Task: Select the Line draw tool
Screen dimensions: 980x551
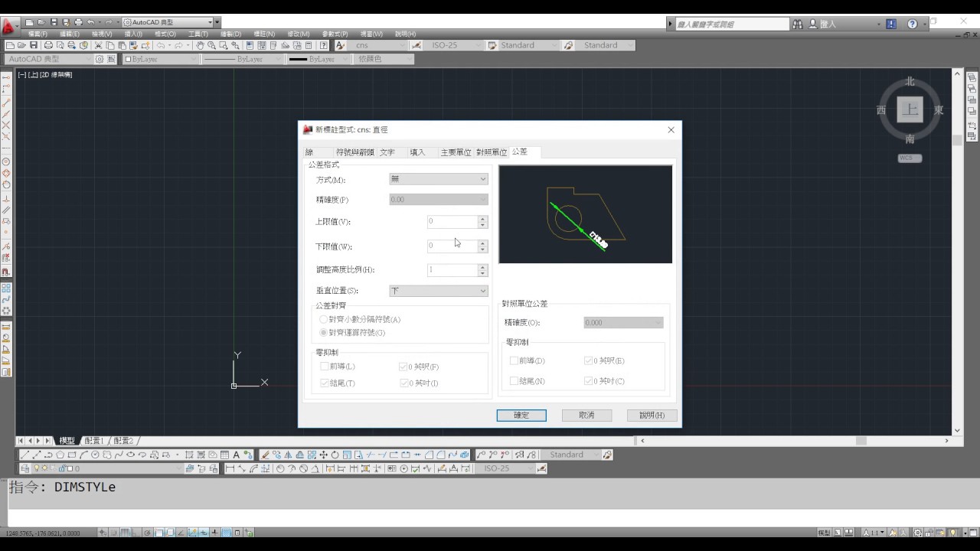Action: click(x=25, y=455)
